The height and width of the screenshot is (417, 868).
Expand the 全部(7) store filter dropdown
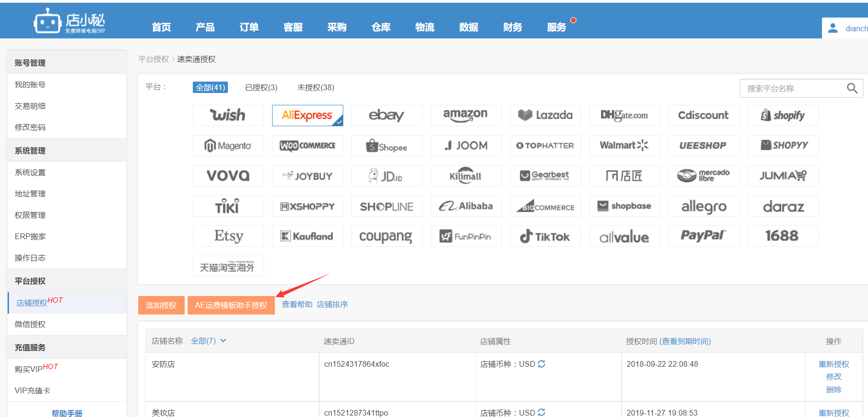pos(208,341)
